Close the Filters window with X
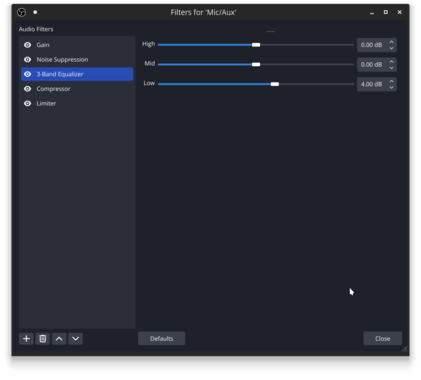 coord(400,12)
